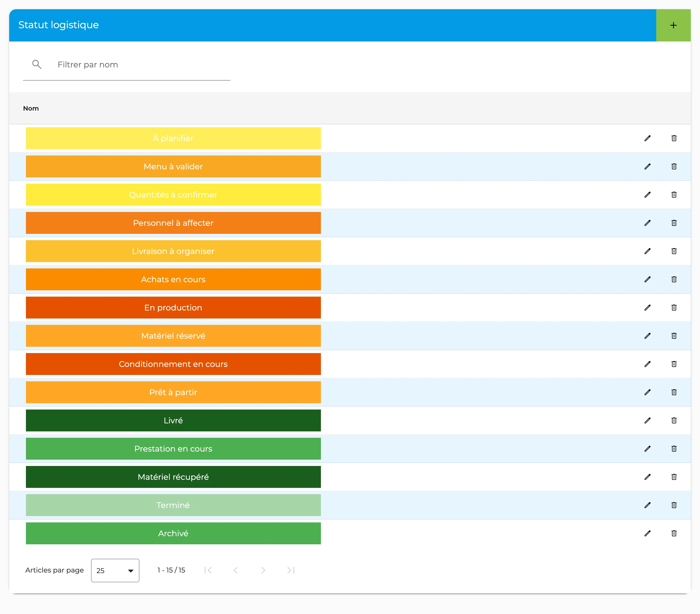Go to the last page

point(291,570)
